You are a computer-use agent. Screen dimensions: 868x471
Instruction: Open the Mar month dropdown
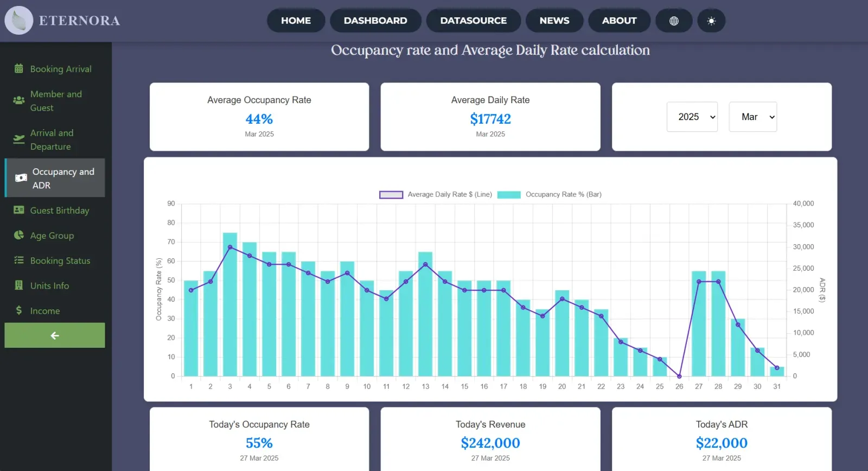753,117
